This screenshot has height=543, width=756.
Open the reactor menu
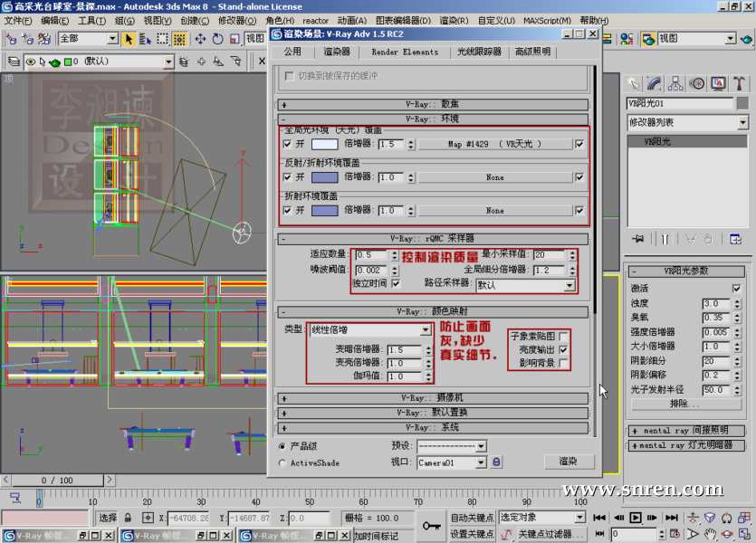point(315,21)
